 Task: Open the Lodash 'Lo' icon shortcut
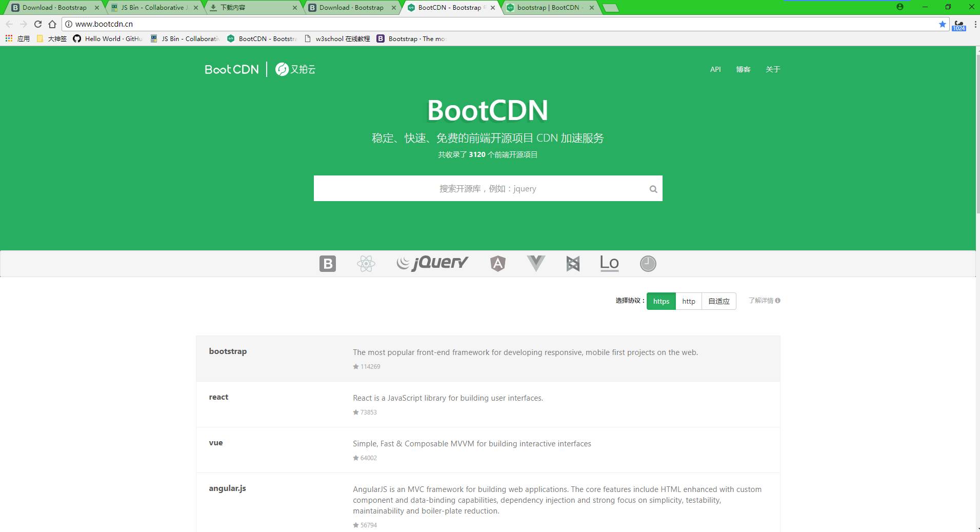click(609, 264)
